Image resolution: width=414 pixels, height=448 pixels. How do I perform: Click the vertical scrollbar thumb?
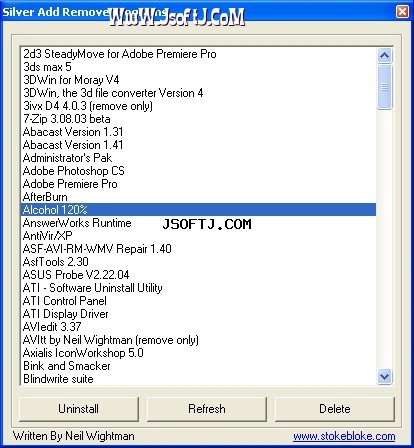point(385,87)
